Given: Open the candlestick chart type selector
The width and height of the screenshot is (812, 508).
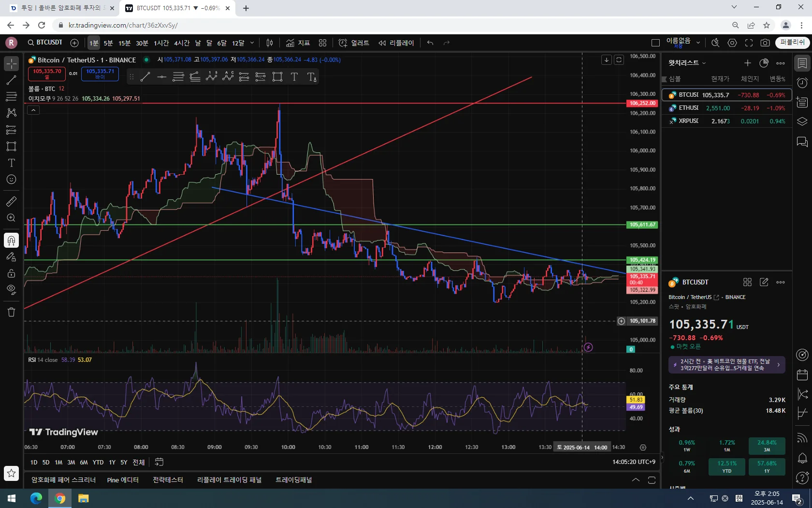Looking at the screenshot, I should [270, 43].
